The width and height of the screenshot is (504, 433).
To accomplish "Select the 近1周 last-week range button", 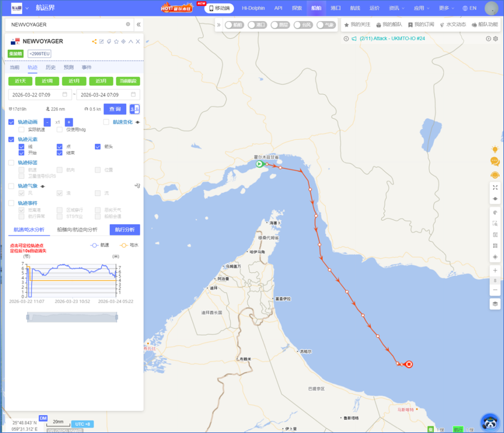I will 46,81.
